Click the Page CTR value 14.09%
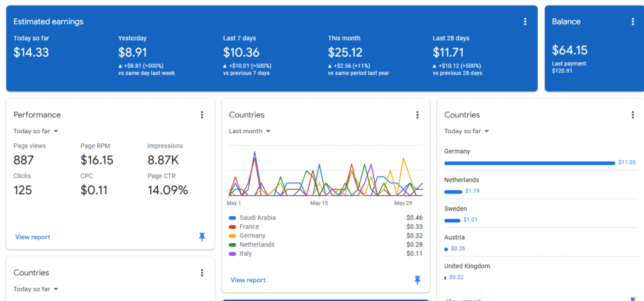 pos(167,190)
